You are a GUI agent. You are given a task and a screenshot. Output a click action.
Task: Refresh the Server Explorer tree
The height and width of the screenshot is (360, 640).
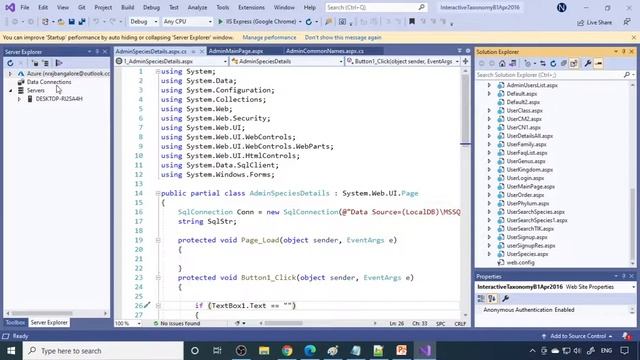10,63
